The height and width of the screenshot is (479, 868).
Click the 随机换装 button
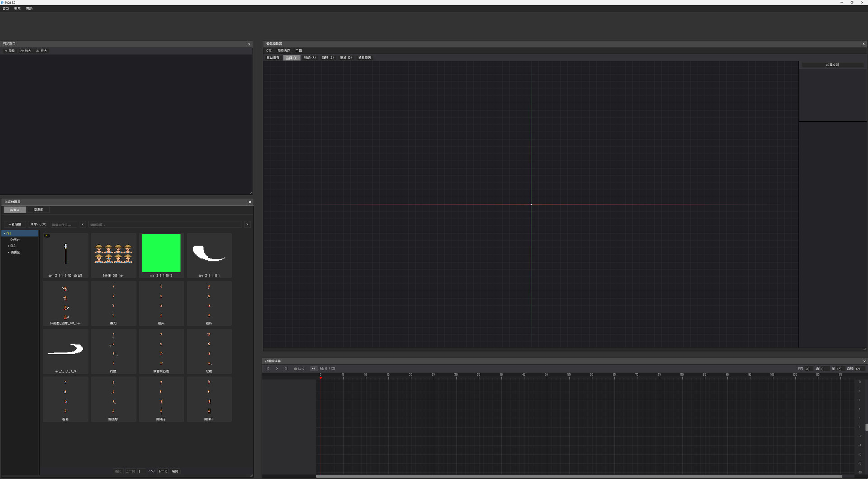click(x=364, y=58)
